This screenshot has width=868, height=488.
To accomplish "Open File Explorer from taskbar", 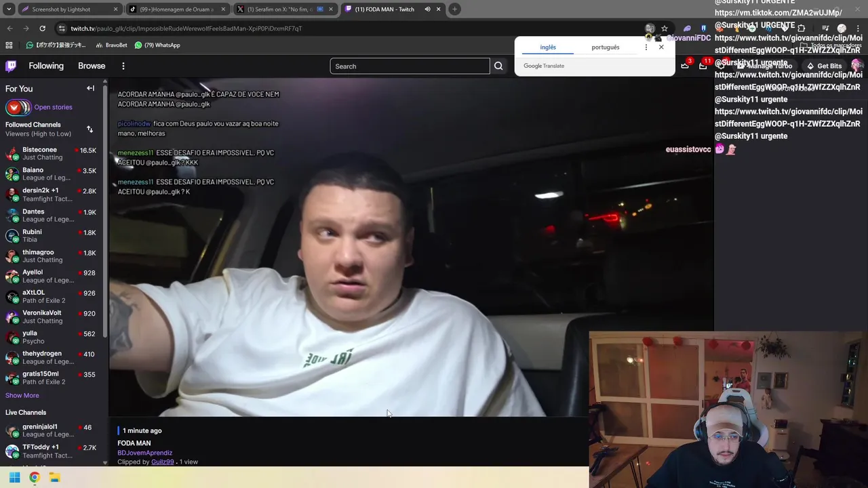I will tap(54, 477).
